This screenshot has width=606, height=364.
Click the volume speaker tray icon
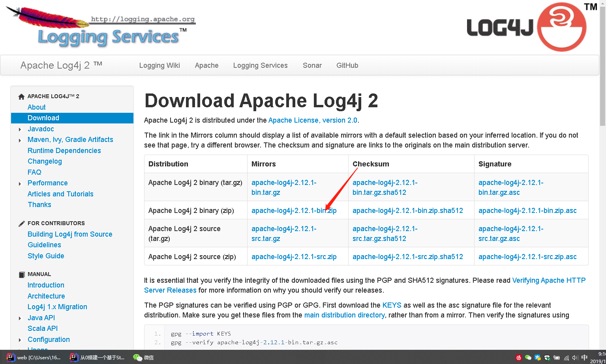tap(576, 358)
